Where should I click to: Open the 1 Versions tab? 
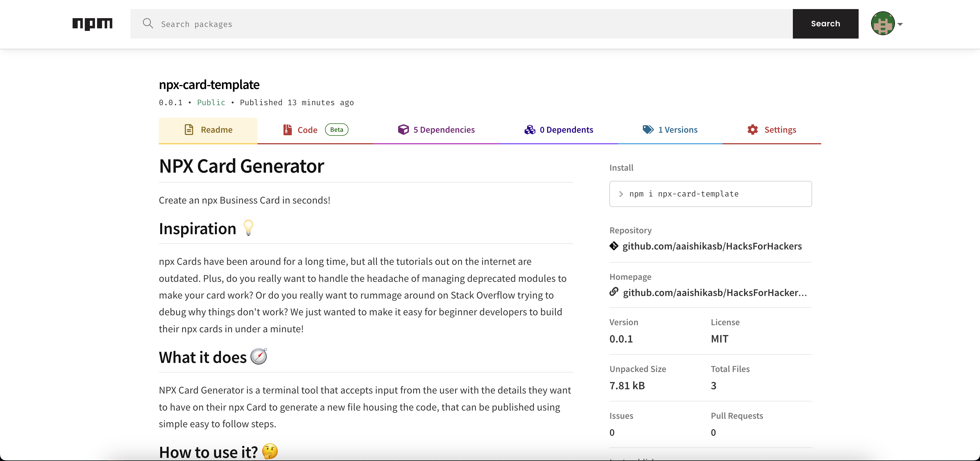[x=670, y=130]
